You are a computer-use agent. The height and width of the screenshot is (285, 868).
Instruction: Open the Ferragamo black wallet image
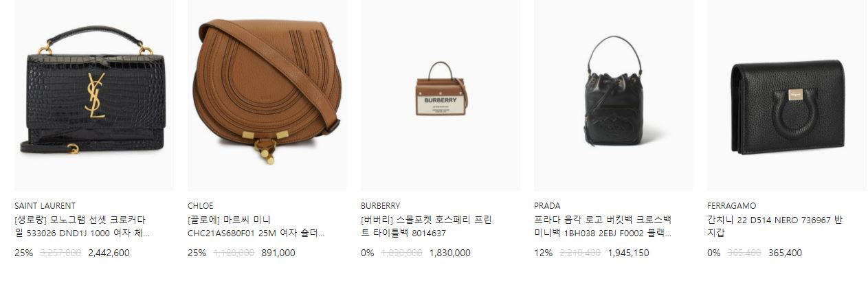click(x=787, y=95)
